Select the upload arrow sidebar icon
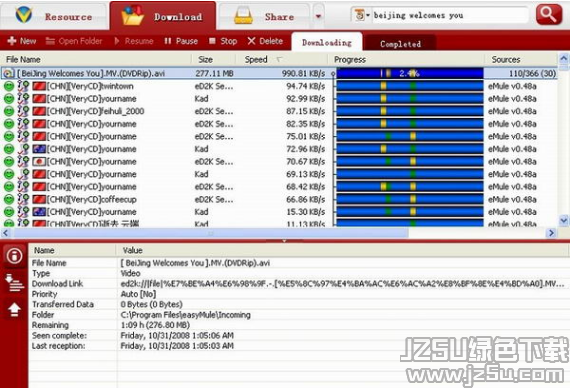This screenshot has width=570, height=388. pos(14,309)
